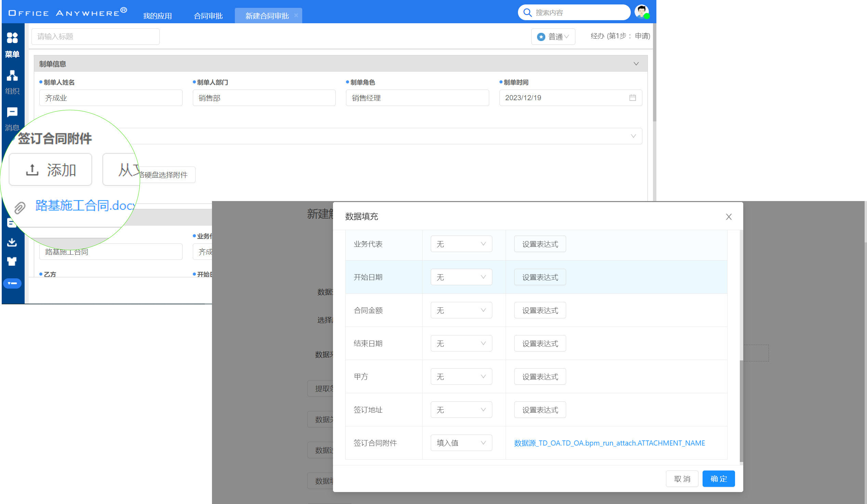Open the 普通 priority dropdown
The width and height of the screenshot is (867, 504).
coord(553,37)
